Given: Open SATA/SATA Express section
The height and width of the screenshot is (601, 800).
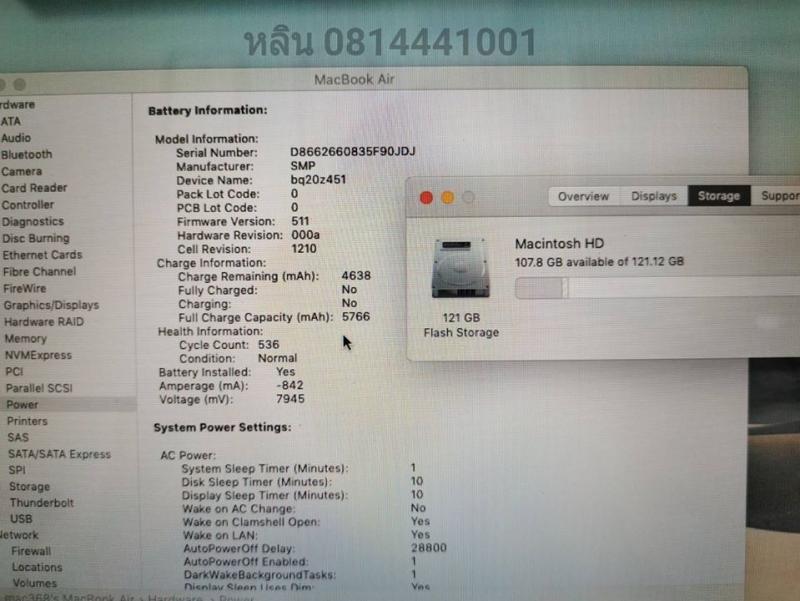Looking at the screenshot, I should pos(59,454).
